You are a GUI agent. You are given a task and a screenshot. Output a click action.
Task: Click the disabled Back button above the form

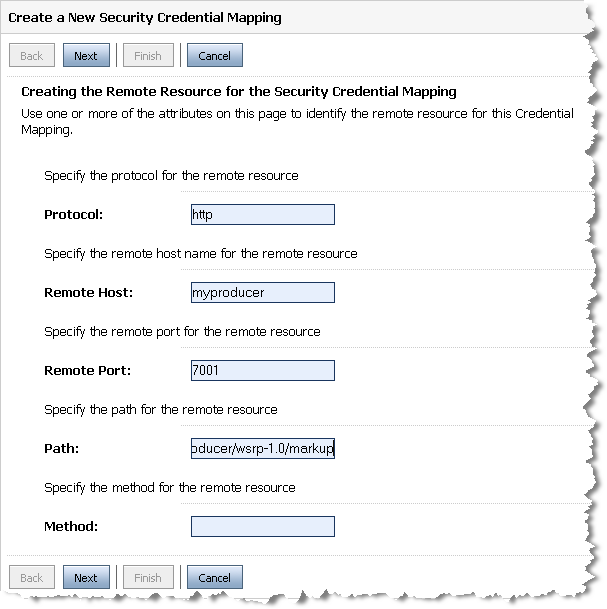[x=32, y=55]
